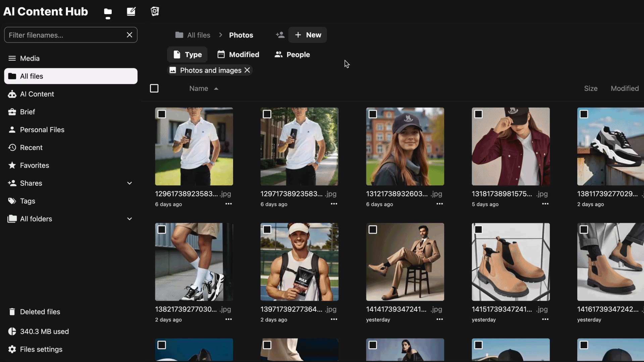Remove the Photos and images filter chip
Image resolution: width=644 pixels, height=362 pixels.
(x=248, y=70)
